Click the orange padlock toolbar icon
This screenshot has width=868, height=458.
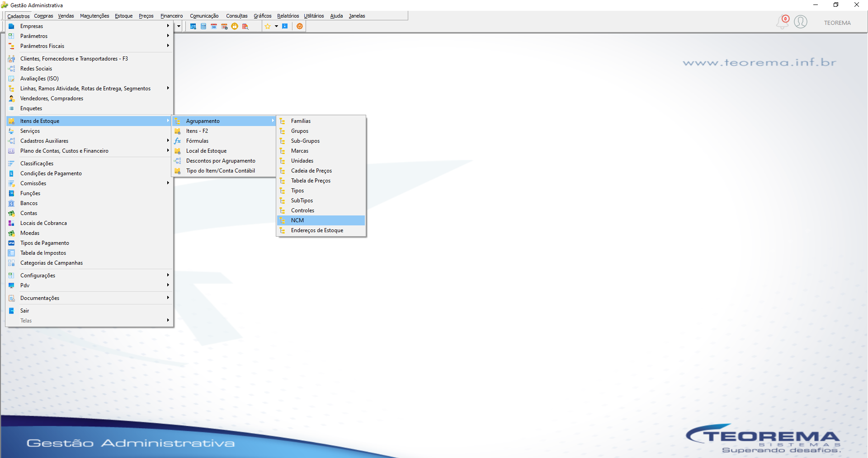tap(235, 26)
